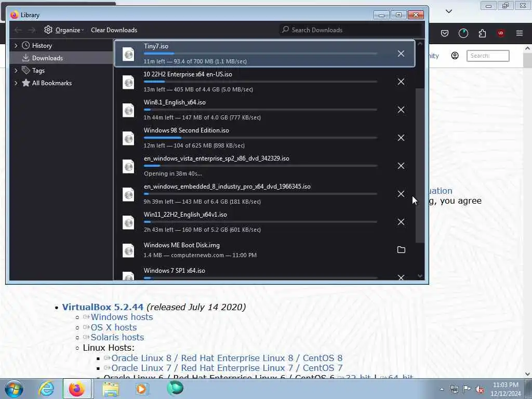Click the Windows ME Boot Disk file icon
The image size is (532, 399).
pos(128,250)
